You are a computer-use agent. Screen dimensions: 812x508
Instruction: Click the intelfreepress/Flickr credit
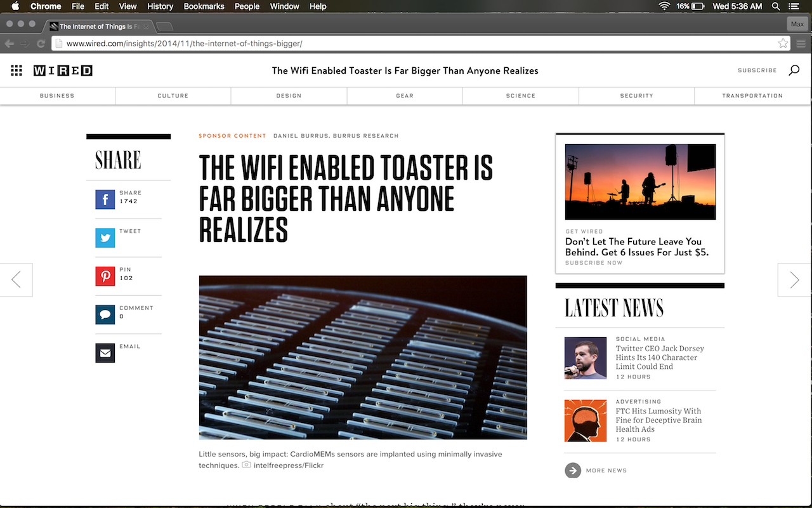(289, 465)
